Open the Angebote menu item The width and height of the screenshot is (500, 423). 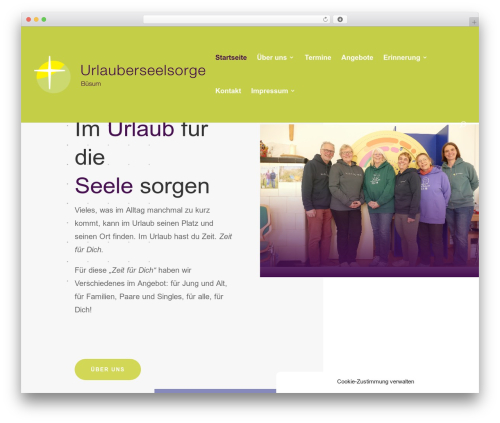(357, 58)
